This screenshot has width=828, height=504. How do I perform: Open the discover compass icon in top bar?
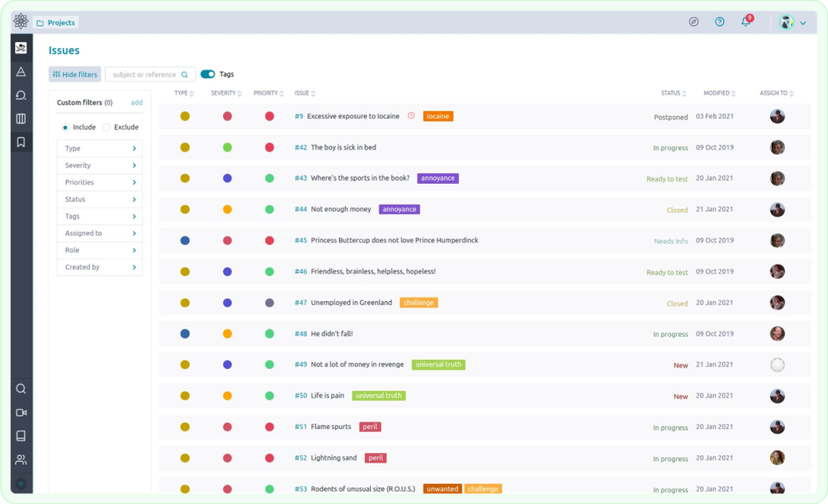click(694, 21)
